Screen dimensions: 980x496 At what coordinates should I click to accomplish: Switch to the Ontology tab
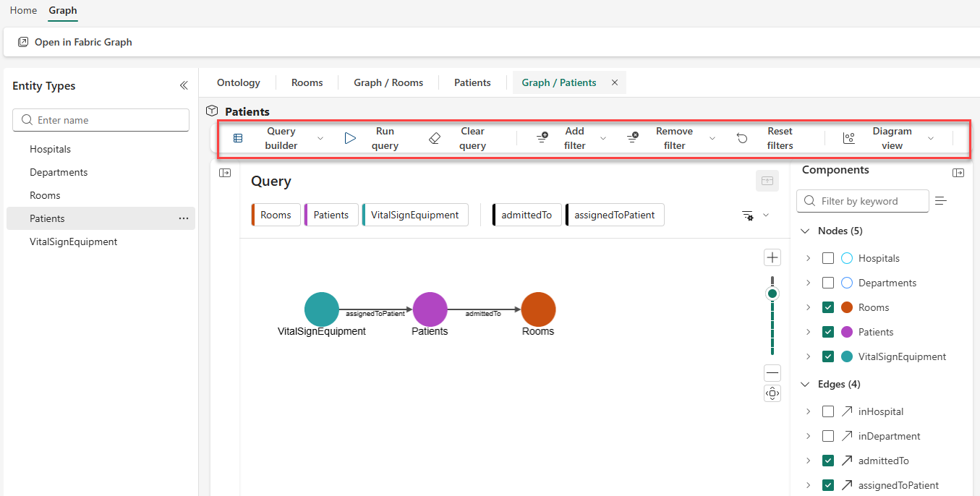pos(239,82)
